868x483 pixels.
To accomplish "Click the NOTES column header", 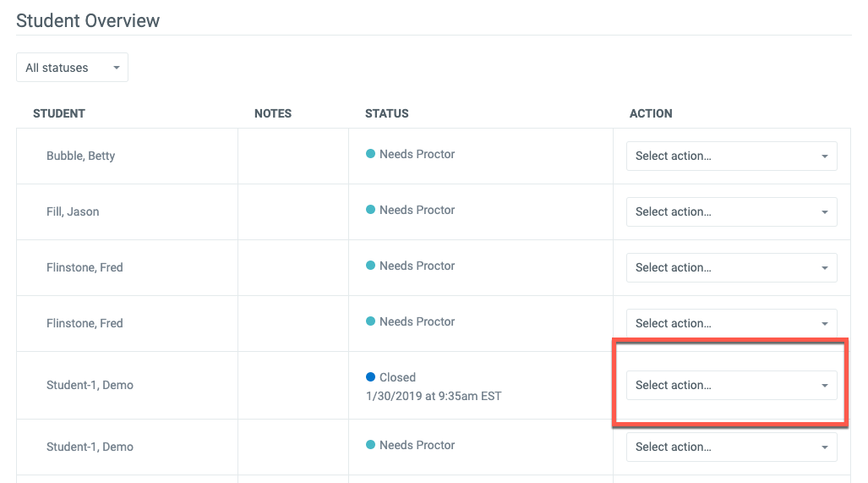I will pos(273,113).
